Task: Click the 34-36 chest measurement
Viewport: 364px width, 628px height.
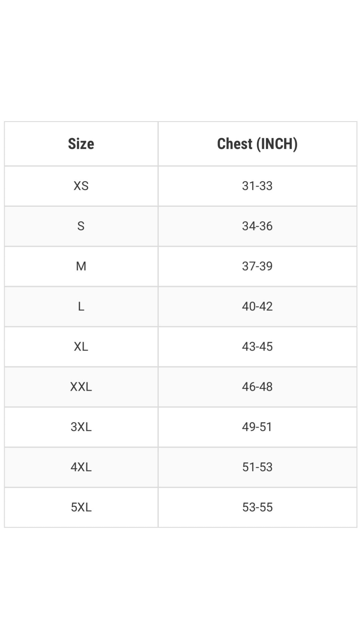Action: 257,226
